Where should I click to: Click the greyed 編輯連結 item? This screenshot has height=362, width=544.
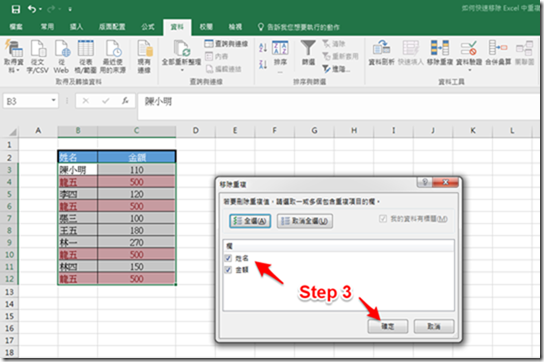click(223, 69)
